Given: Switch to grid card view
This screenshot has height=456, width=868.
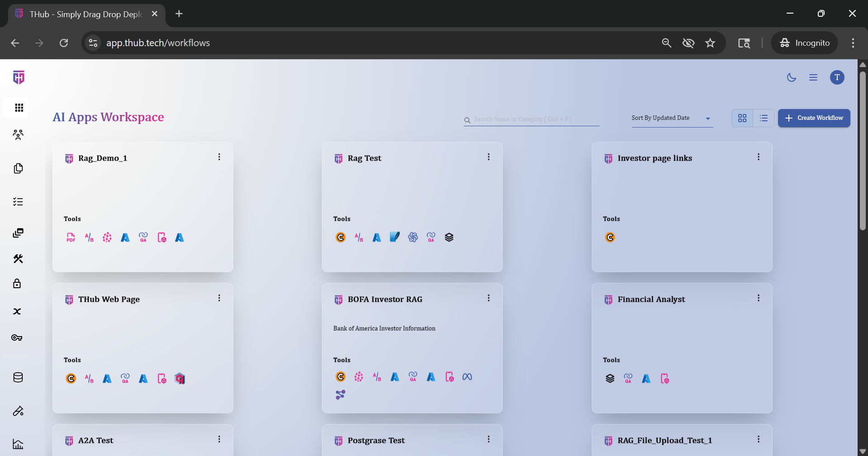Looking at the screenshot, I should [742, 118].
